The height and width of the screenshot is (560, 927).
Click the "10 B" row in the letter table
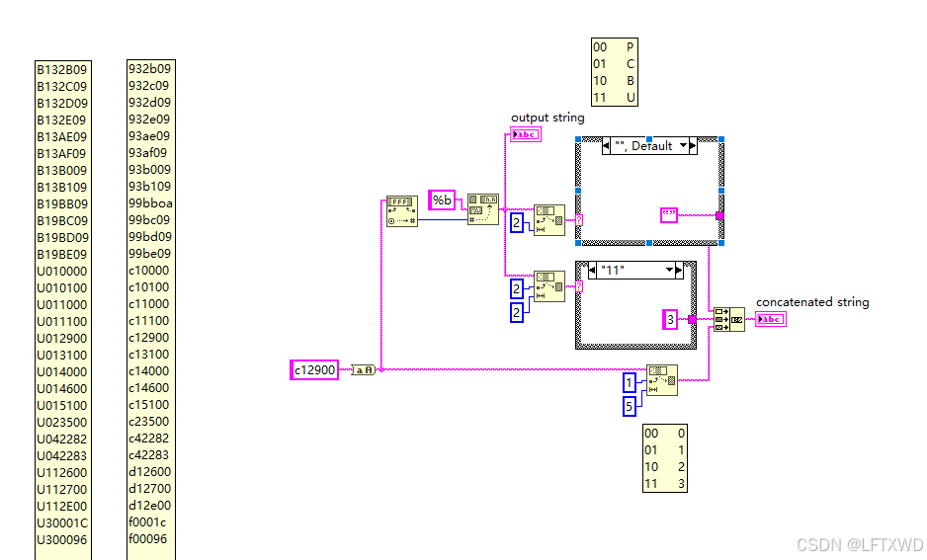click(615, 81)
